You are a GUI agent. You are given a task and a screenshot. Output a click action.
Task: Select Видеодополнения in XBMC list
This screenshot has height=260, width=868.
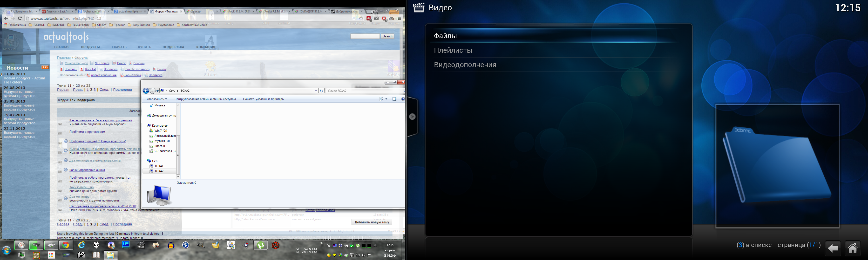[x=558, y=65]
